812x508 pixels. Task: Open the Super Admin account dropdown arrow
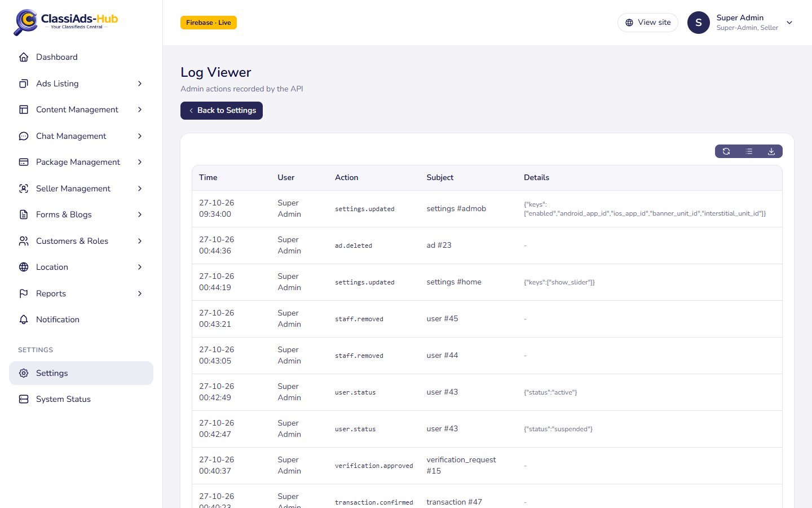789,23
